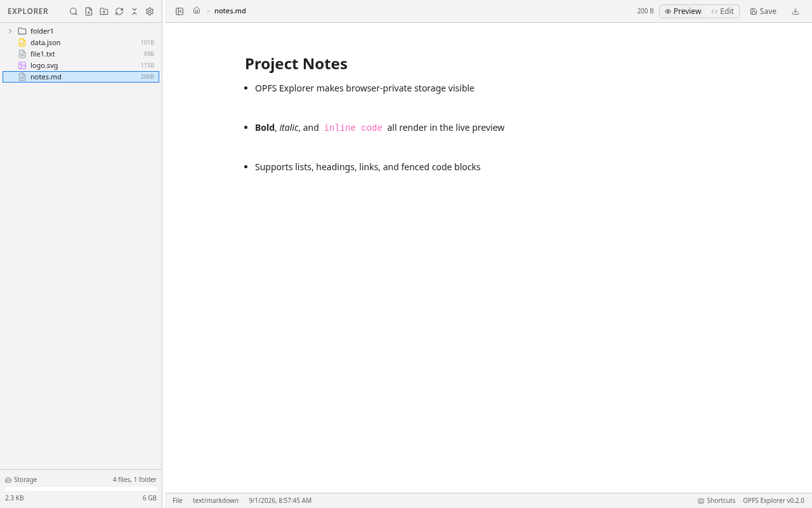Open the Shortcuts panel

(x=716, y=500)
